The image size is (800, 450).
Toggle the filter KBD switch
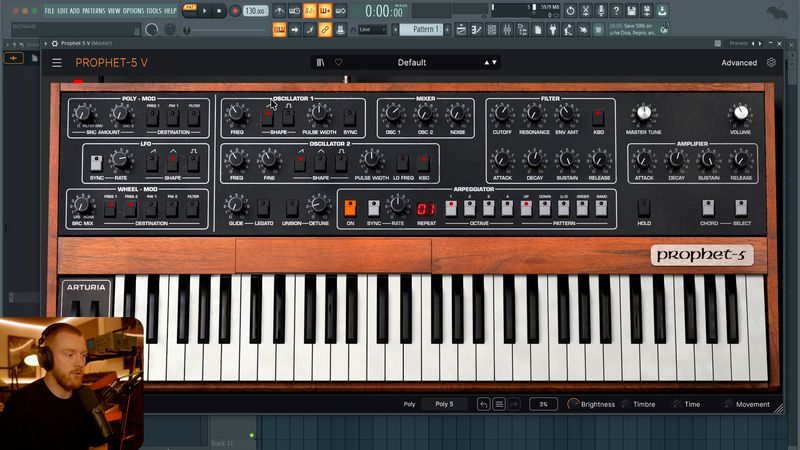coord(598,117)
